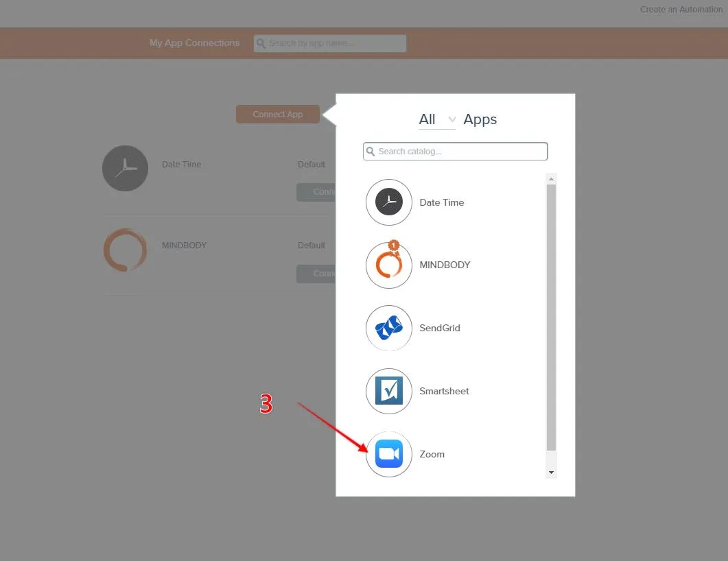The height and width of the screenshot is (561, 728).
Task: Click the scrollbar down arrow in catalog
Action: click(x=551, y=473)
